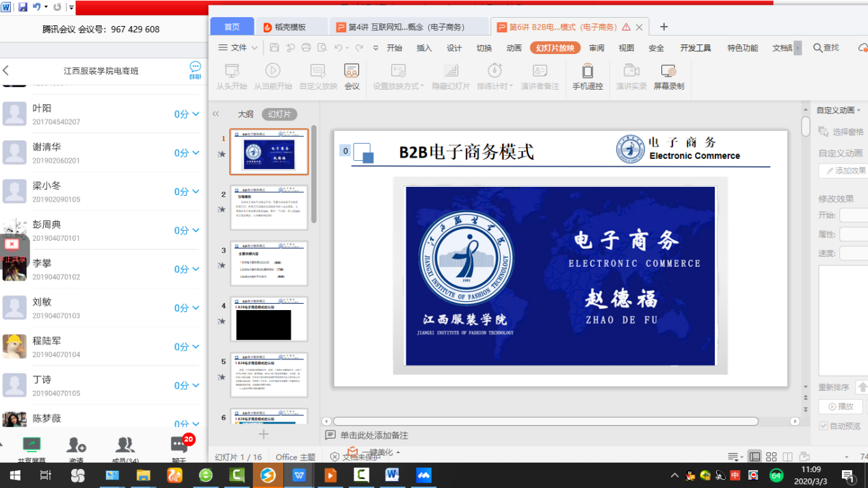Expand score dropdown for 叶阳
Image resolution: width=868 pixels, height=488 pixels.
coord(196,114)
